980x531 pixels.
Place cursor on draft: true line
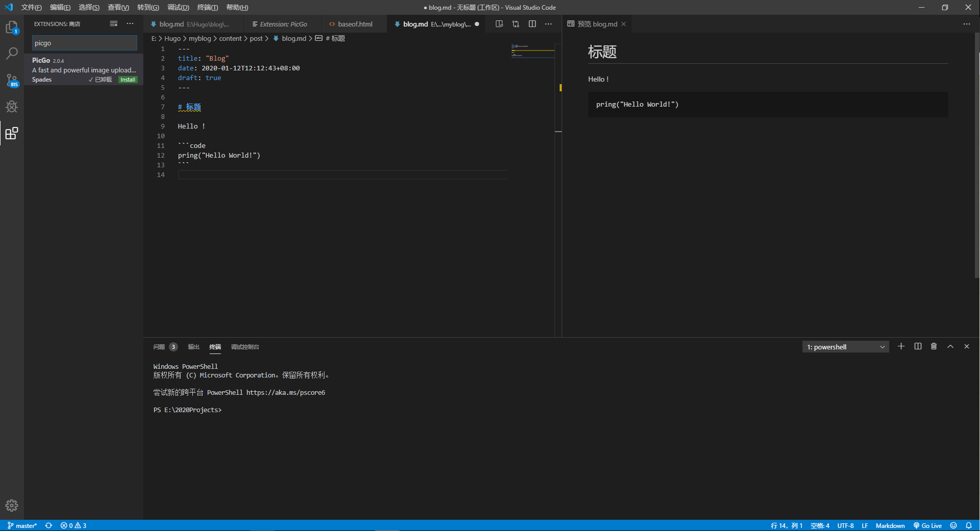pyautogui.click(x=199, y=78)
